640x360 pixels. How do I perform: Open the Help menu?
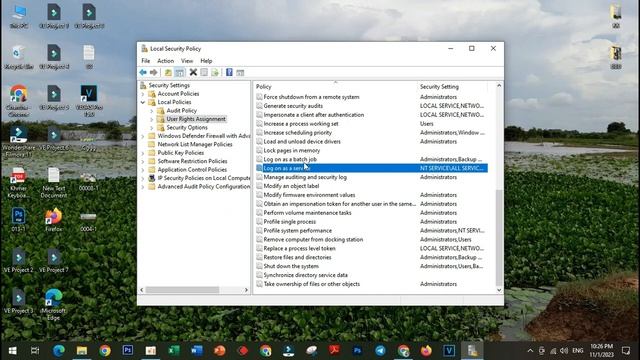(x=206, y=61)
